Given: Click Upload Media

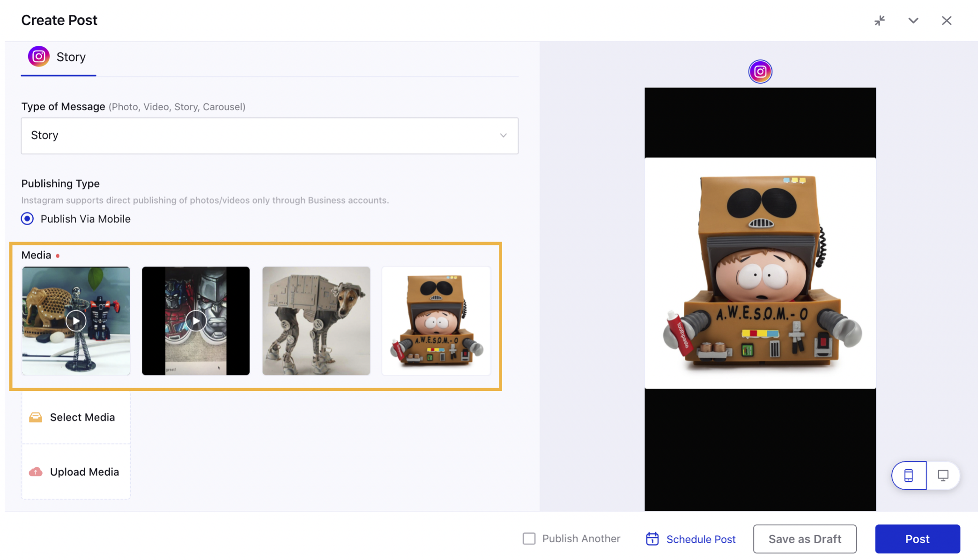Looking at the screenshot, I should tap(76, 472).
